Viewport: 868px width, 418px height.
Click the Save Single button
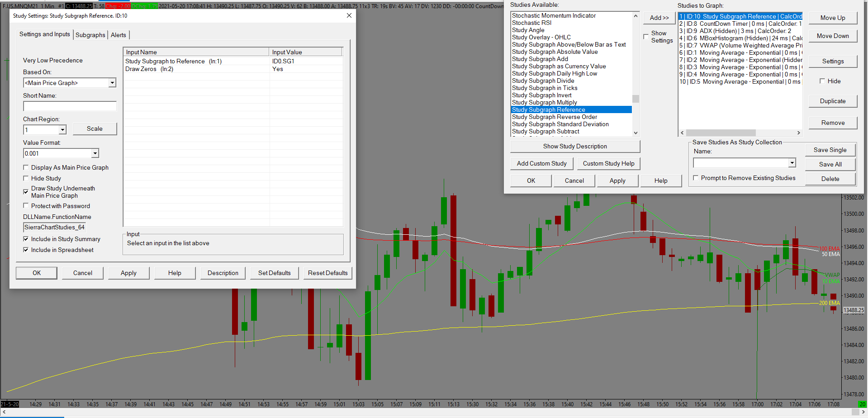pos(830,150)
